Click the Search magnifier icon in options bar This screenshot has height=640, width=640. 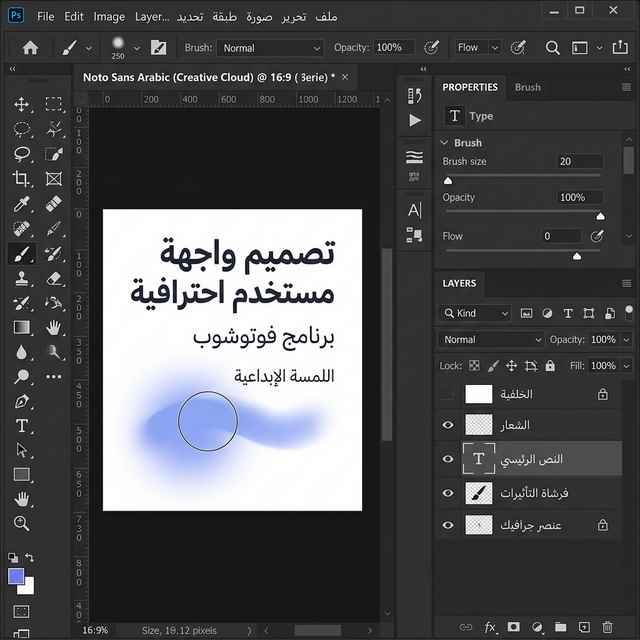click(x=552, y=48)
